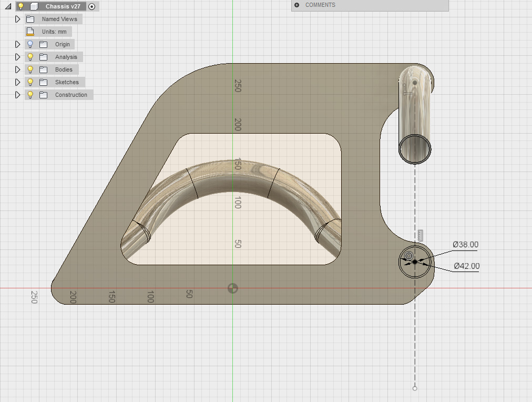Hide Sketches using the lightbulb icon

point(30,82)
